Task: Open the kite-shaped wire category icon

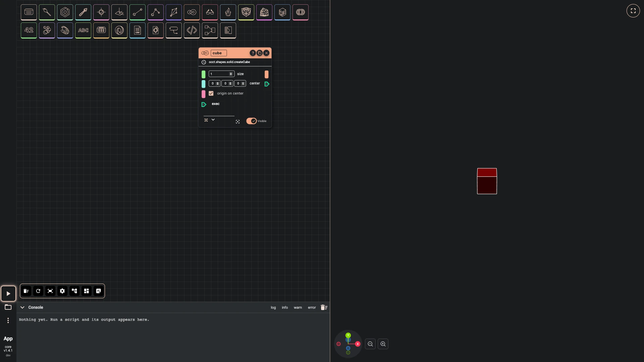Action: [174, 12]
